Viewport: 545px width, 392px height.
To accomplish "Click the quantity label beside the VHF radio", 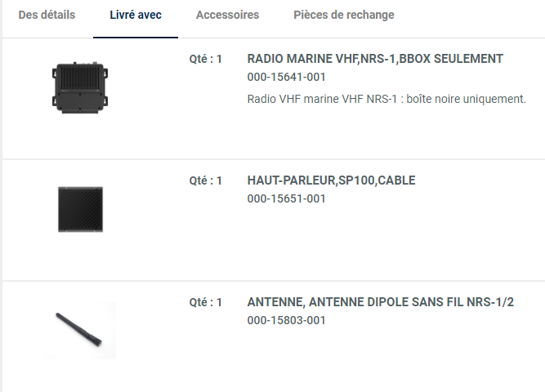I will (x=205, y=59).
